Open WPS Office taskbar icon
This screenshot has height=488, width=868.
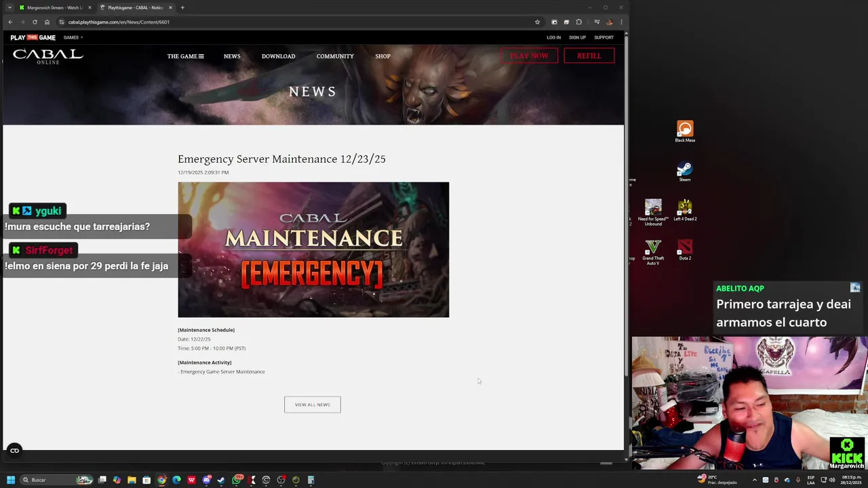click(191, 480)
